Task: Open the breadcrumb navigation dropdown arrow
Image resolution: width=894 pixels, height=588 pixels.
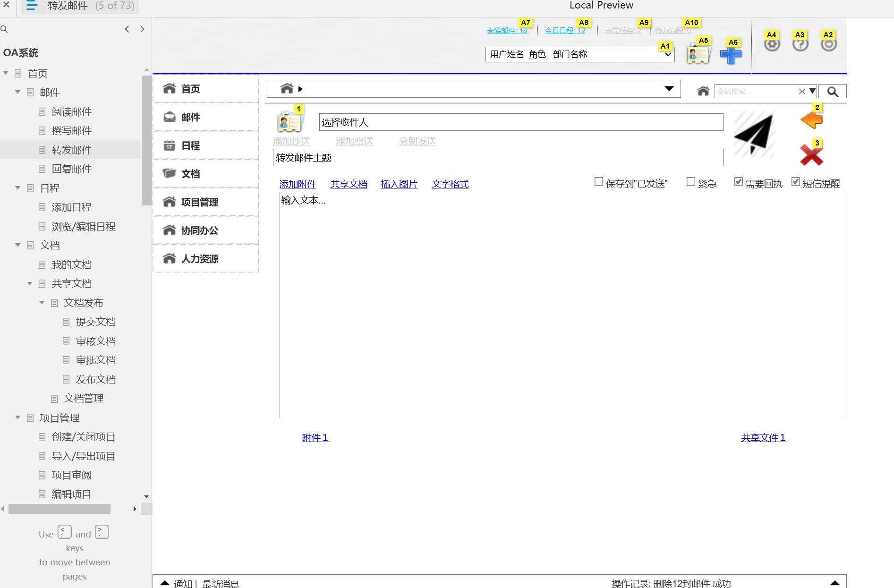Action: 669,89
